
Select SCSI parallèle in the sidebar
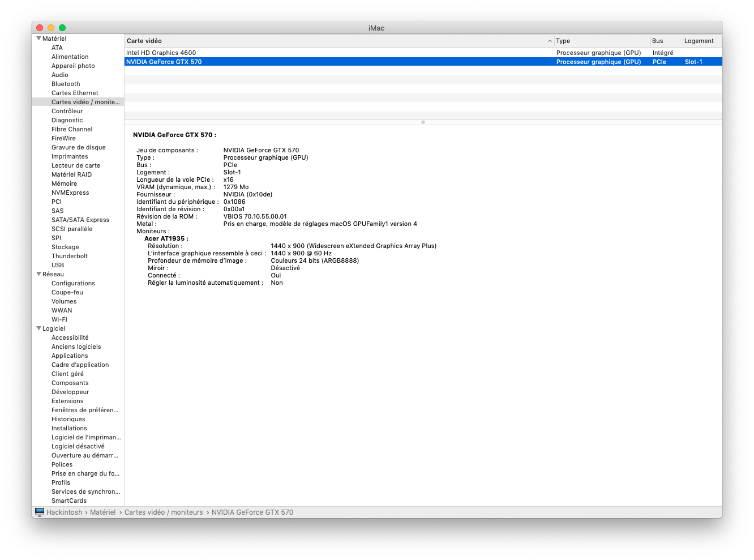pos(72,229)
